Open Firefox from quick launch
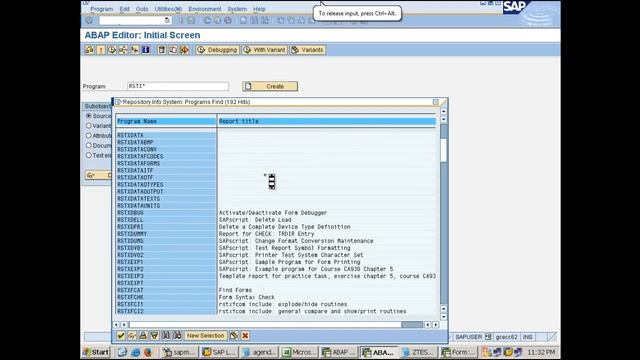640x360 pixels. 147,352
